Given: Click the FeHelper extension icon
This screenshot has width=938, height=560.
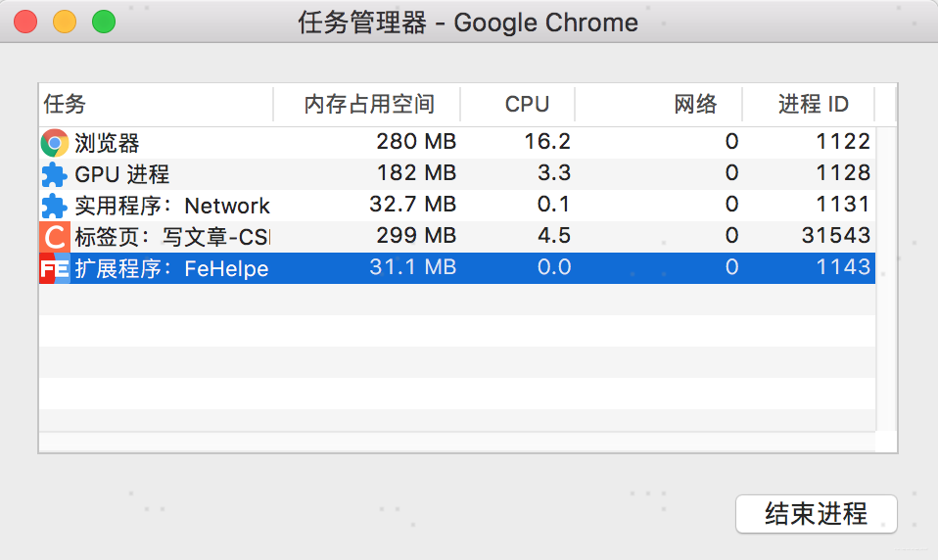Looking at the screenshot, I should pyautogui.click(x=55, y=268).
